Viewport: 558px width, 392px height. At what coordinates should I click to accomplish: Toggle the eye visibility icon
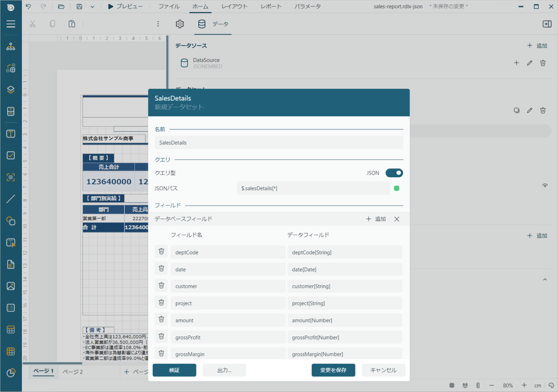click(x=545, y=185)
